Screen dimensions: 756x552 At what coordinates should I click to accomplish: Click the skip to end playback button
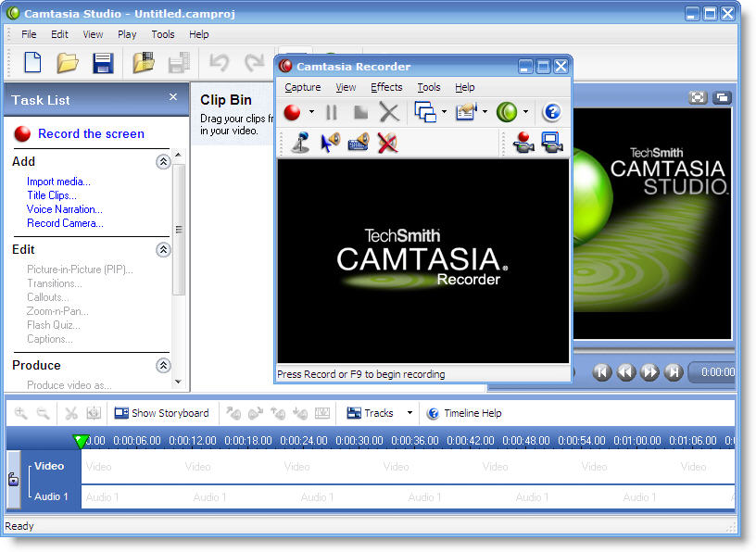[x=674, y=372]
